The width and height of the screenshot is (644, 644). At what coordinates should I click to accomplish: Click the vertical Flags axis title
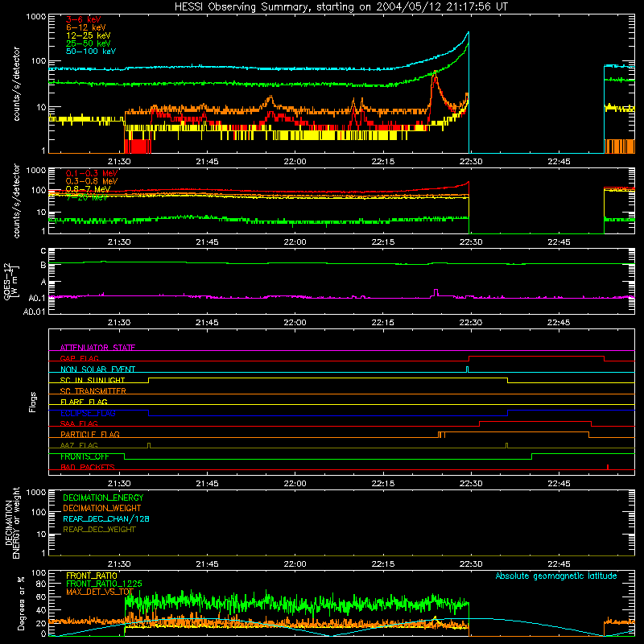(32, 402)
